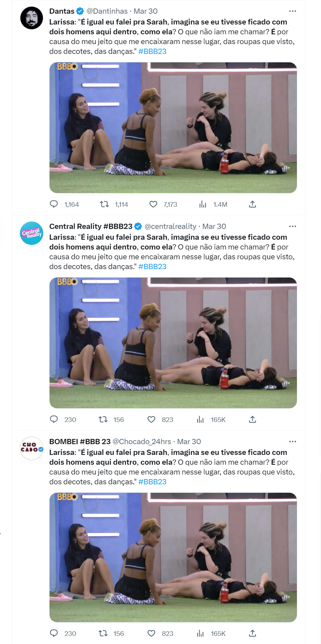Open the image in Central Reality tweet
321x644 pixels.
point(173,343)
